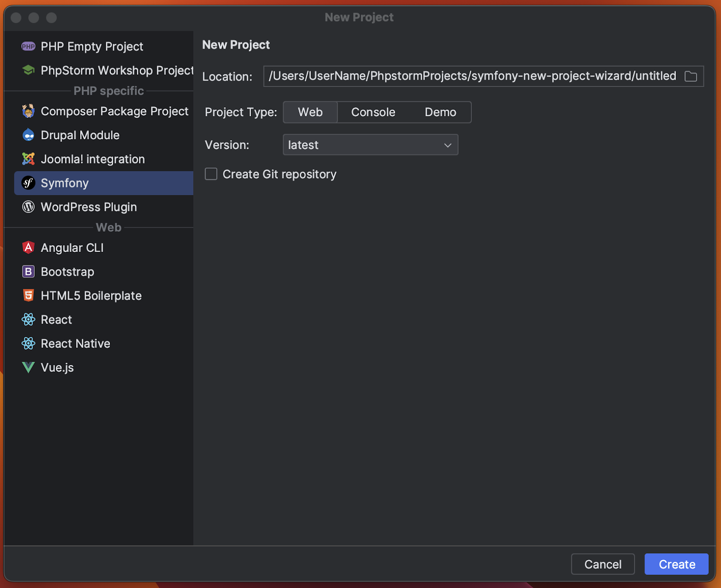This screenshot has height=588, width=721.
Task: Click the Composer Package Project icon
Action: (x=28, y=111)
